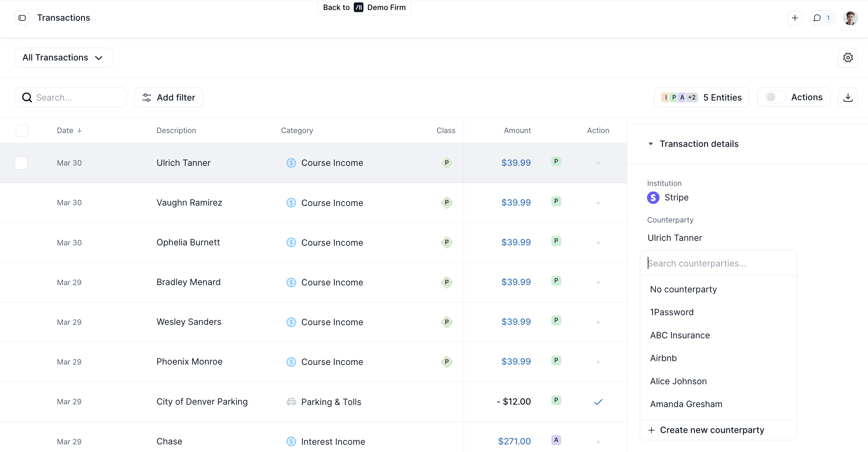
Task: Collapse the Transaction details section
Action: 651,144
